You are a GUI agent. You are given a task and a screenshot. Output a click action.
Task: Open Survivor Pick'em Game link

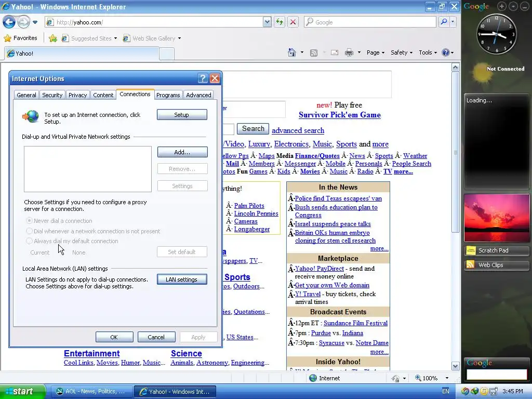[x=340, y=115]
